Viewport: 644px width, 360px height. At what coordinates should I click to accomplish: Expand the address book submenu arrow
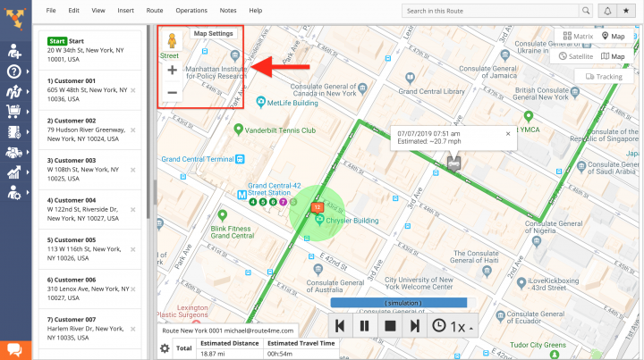[28, 132]
